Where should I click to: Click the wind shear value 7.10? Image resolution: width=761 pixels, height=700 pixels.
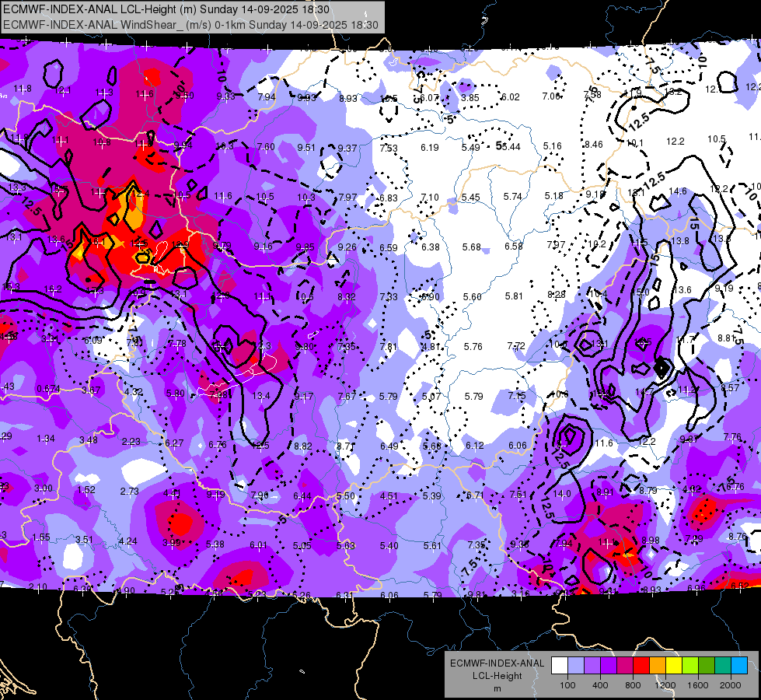(x=430, y=198)
